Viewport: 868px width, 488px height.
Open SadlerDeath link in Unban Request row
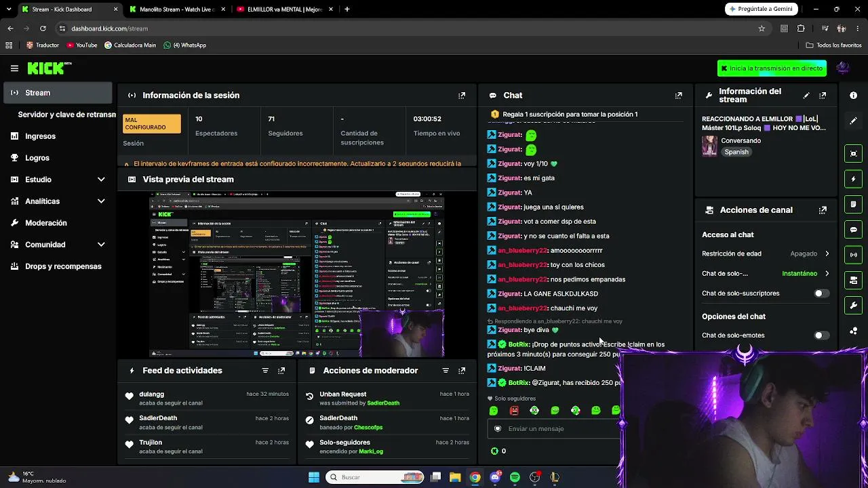click(x=383, y=403)
